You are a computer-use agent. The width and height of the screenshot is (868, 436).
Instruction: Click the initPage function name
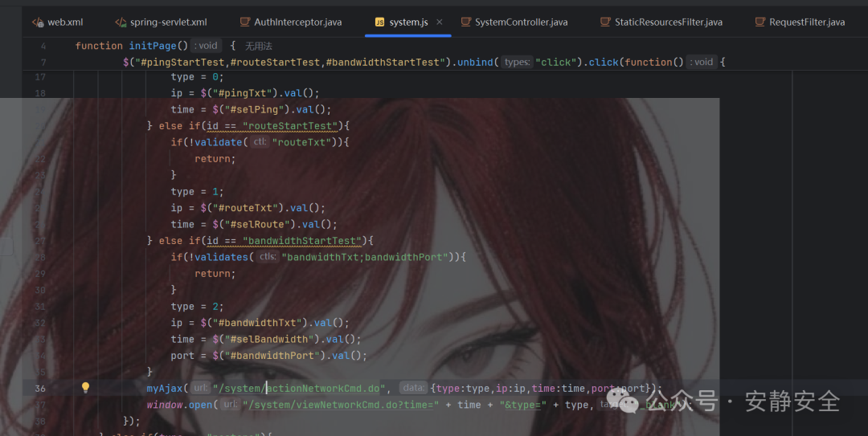[152, 46]
